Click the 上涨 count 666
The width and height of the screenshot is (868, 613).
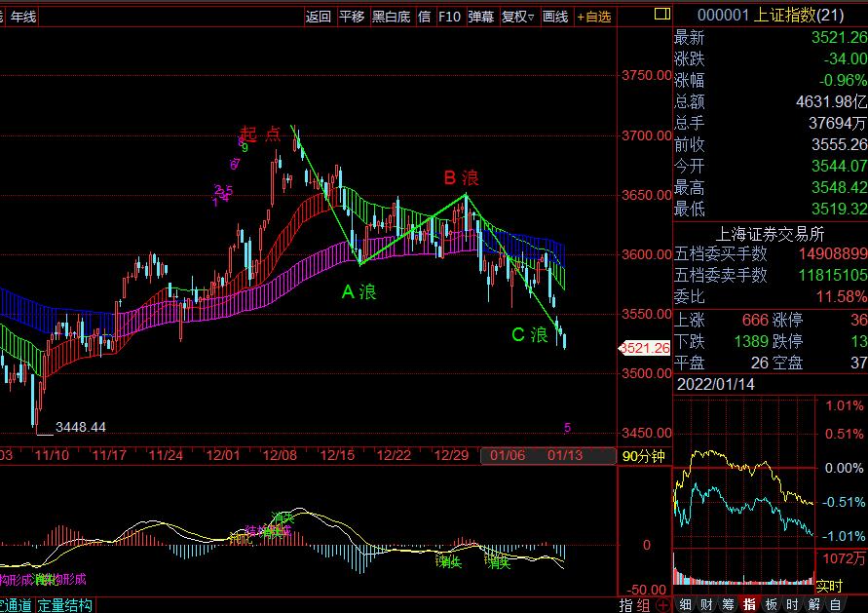click(x=755, y=320)
